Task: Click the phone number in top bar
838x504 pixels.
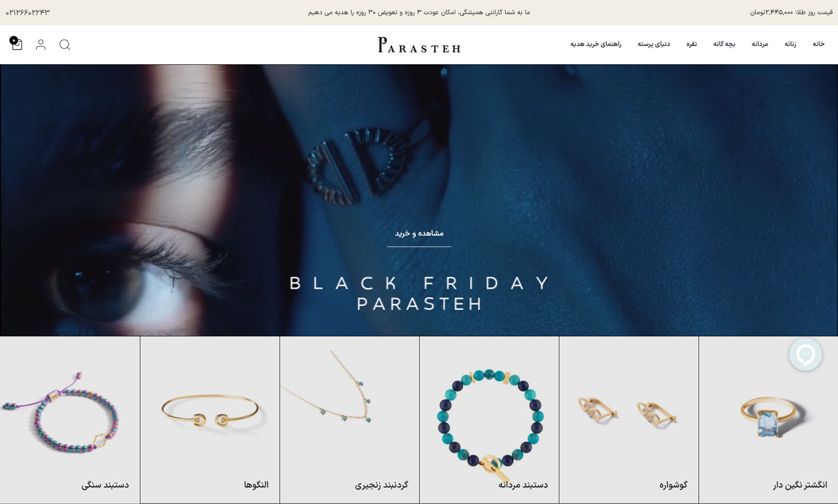Action: [x=28, y=12]
